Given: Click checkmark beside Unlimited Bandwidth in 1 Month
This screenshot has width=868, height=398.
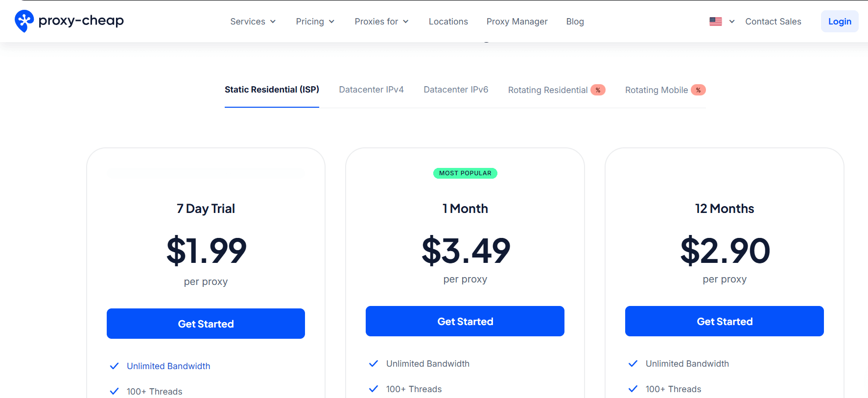Looking at the screenshot, I should pyautogui.click(x=374, y=364).
